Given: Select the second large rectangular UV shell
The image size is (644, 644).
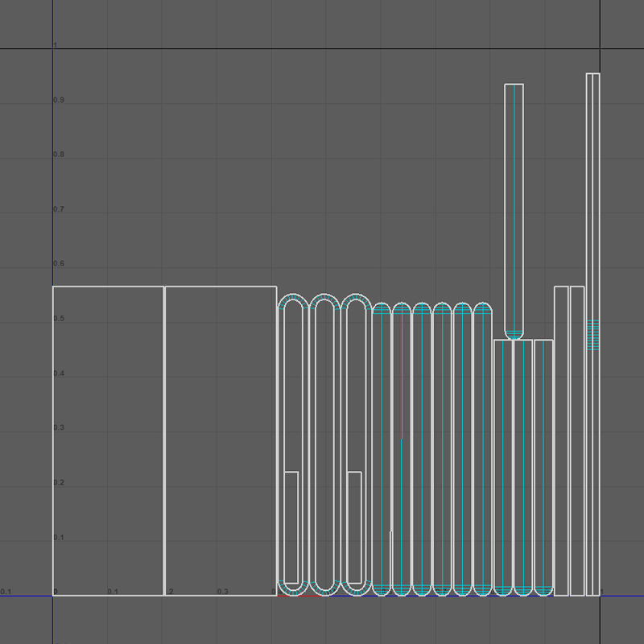Looking at the screenshot, I should [221, 440].
